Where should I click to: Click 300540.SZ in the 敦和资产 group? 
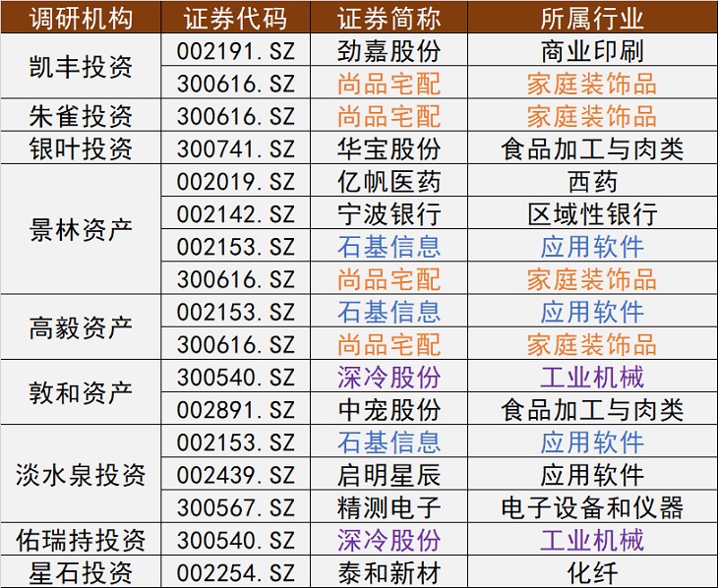[235, 377]
